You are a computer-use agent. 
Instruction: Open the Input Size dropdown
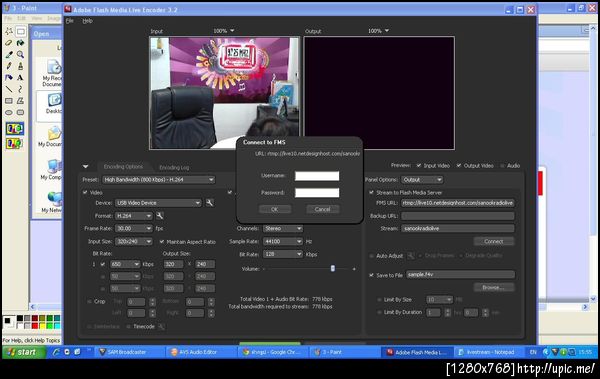point(134,242)
